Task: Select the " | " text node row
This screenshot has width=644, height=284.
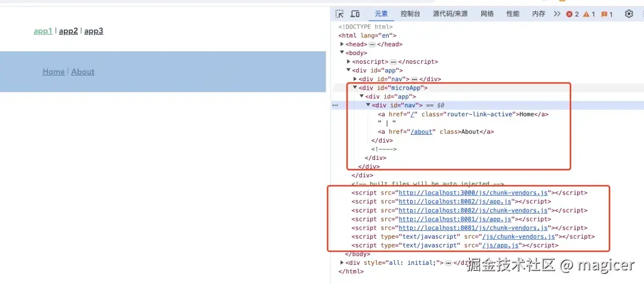Action: click(x=387, y=123)
